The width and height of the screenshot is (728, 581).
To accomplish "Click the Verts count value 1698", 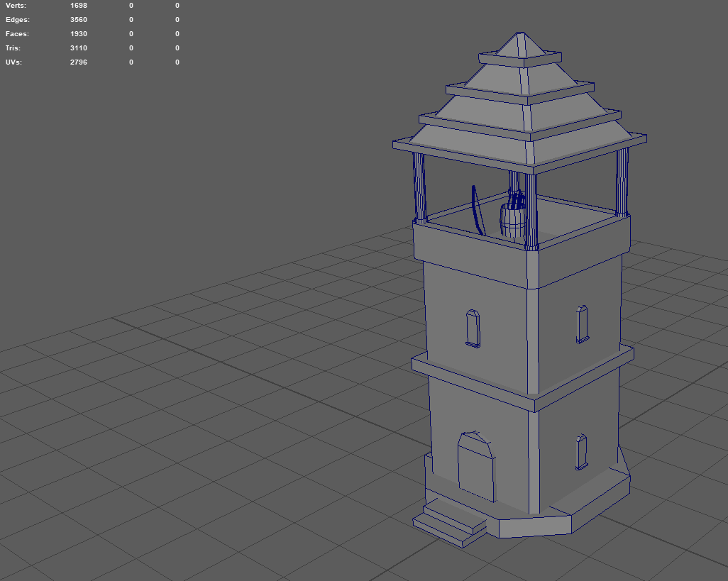I will point(79,6).
